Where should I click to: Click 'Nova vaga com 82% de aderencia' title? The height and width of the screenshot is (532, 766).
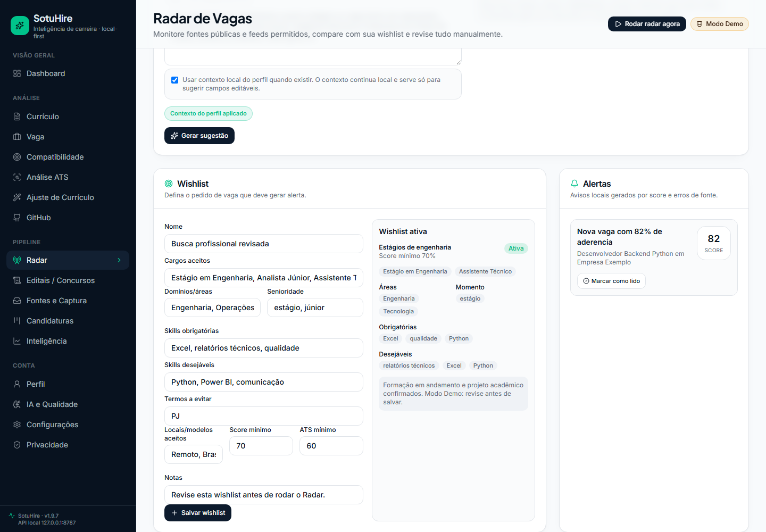pyautogui.click(x=620, y=237)
